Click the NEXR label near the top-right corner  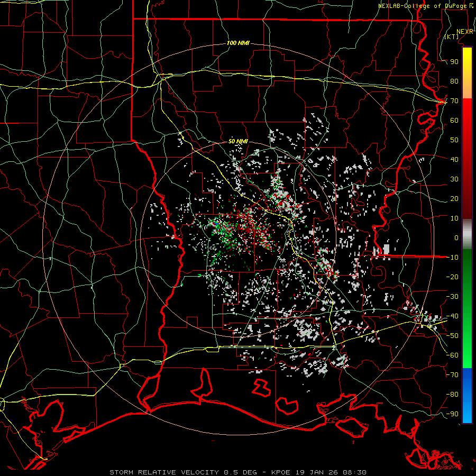(465, 32)
